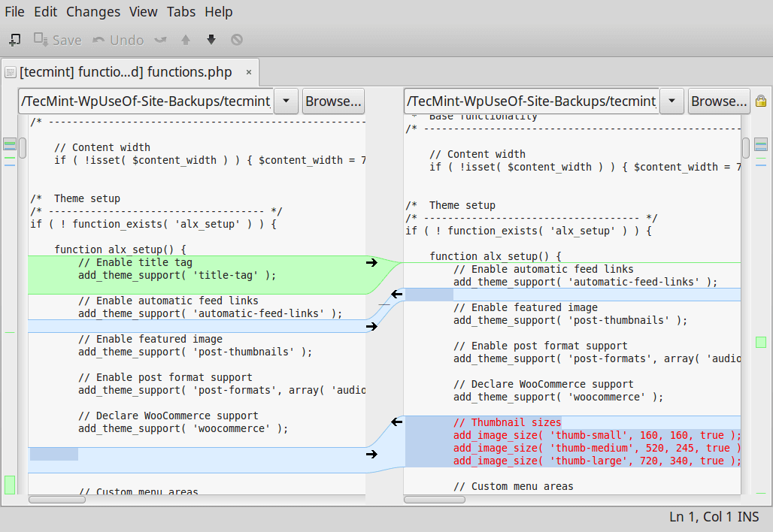The width and height of the screenshot is (773, 532).
Task: Copy Thumbnail sizes block left via arrow
Action: tap(396, 422)
